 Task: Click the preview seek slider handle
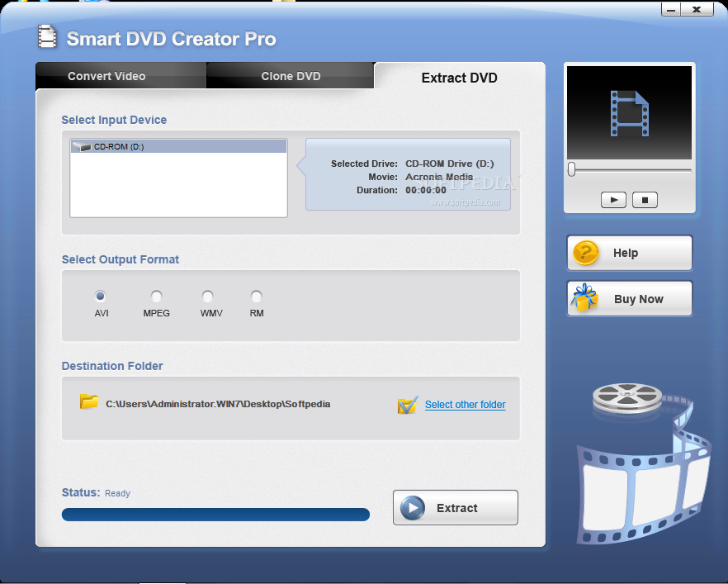pos(572,169)
